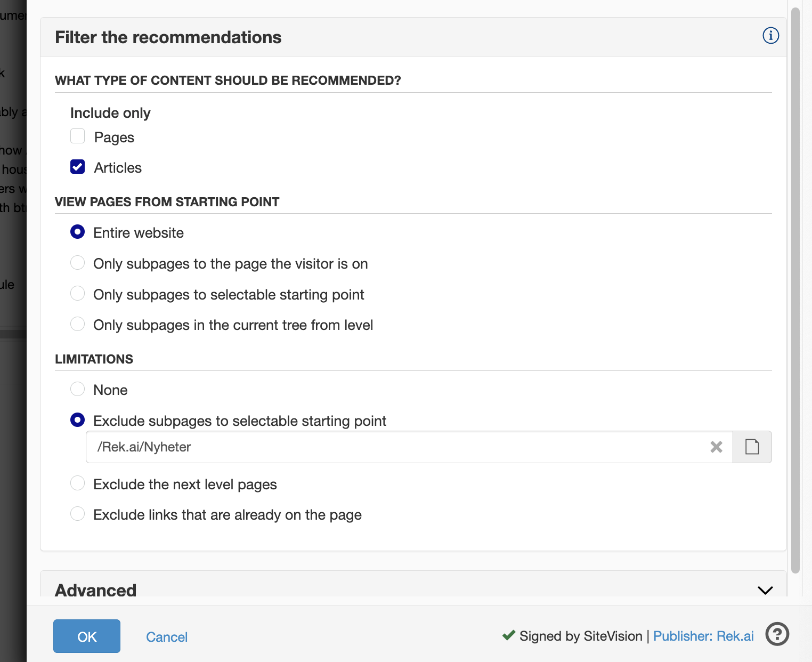Select Exclude subpages to selectable starting point

77,420
